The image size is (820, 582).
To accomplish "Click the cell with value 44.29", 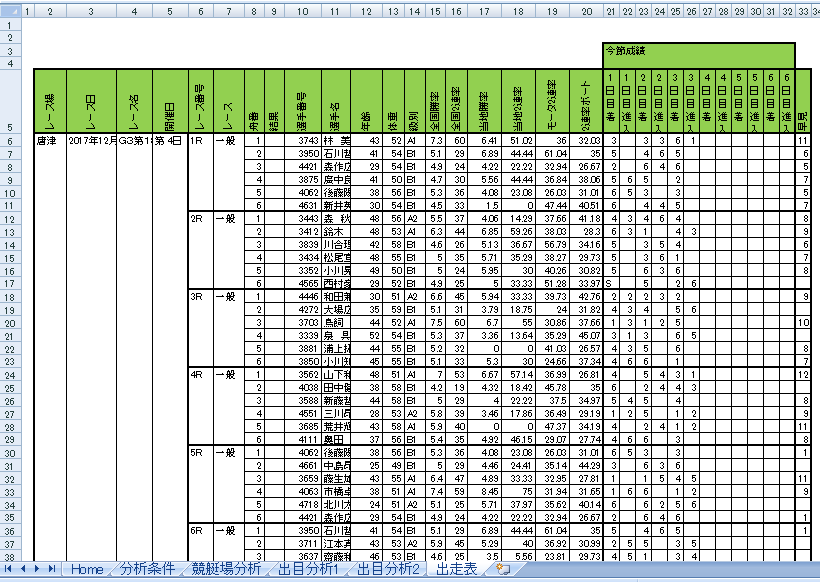I will coord(586,466).
